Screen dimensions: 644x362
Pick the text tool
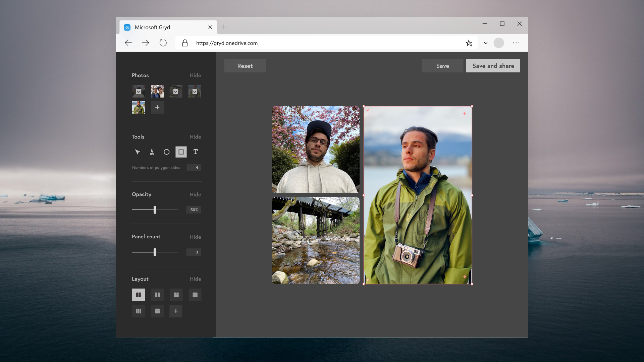[x=196, y=152]
